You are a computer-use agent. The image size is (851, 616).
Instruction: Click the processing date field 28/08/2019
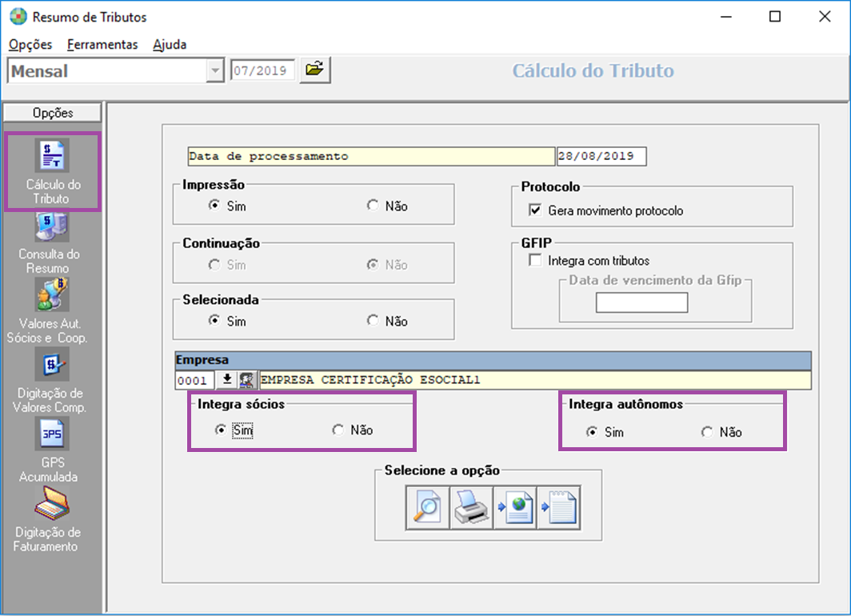[x=601, y=156]
